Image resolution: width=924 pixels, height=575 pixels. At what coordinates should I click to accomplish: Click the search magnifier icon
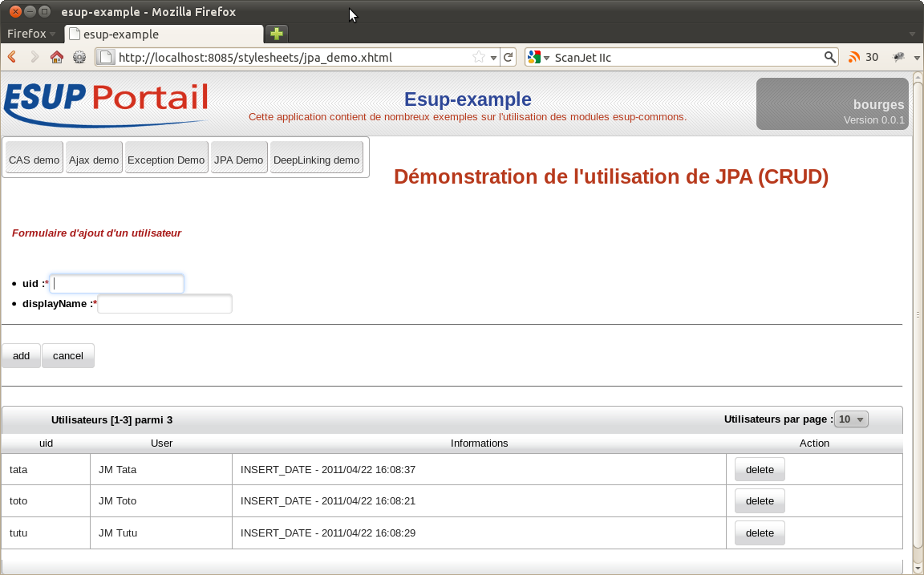pos(830,57)
